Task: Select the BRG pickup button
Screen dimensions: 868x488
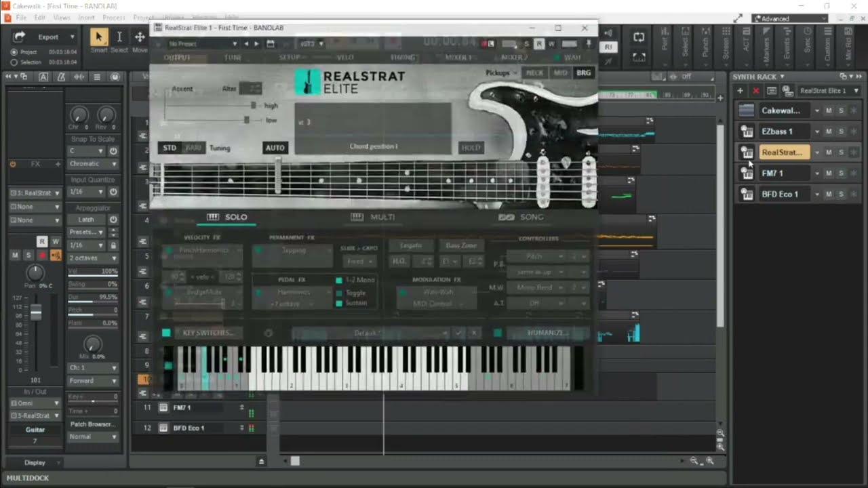Action: pos(583,73)
